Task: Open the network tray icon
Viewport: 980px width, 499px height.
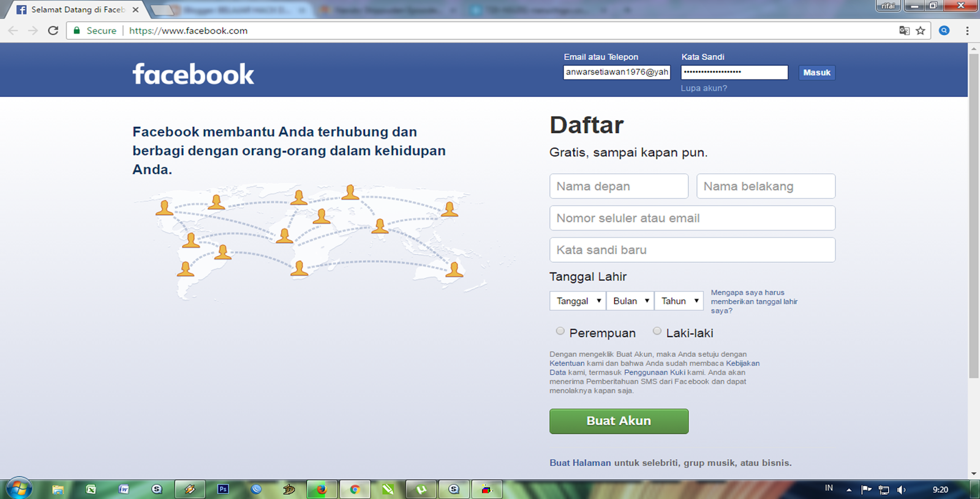Action: tap(884, 490)
